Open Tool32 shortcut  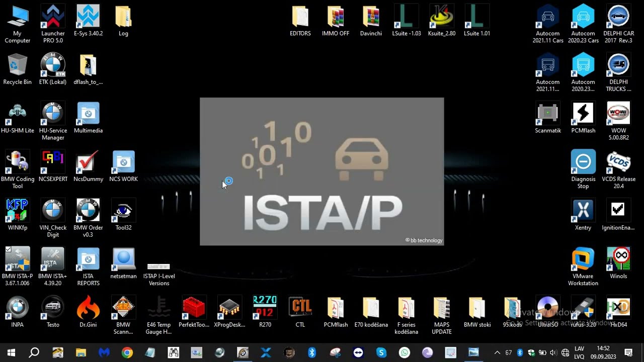(123, 215)
